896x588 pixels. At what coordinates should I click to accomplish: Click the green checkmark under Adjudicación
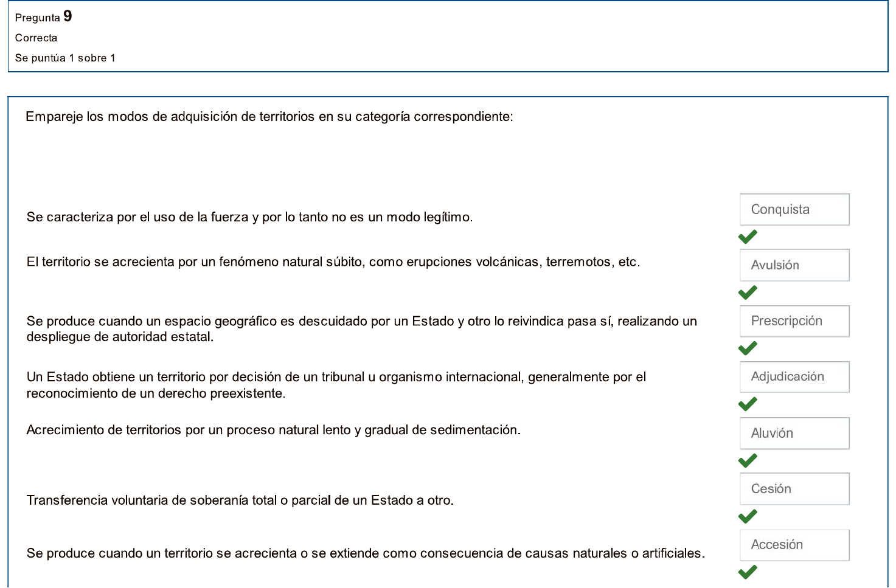pos(748,404)
